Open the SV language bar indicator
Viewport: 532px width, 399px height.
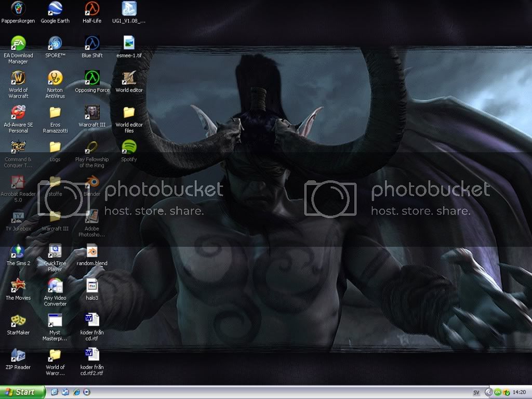click(x=476, y=393)
